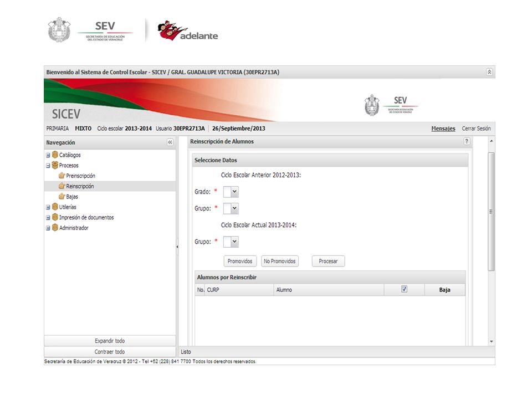Click the Baja column header

445,290
